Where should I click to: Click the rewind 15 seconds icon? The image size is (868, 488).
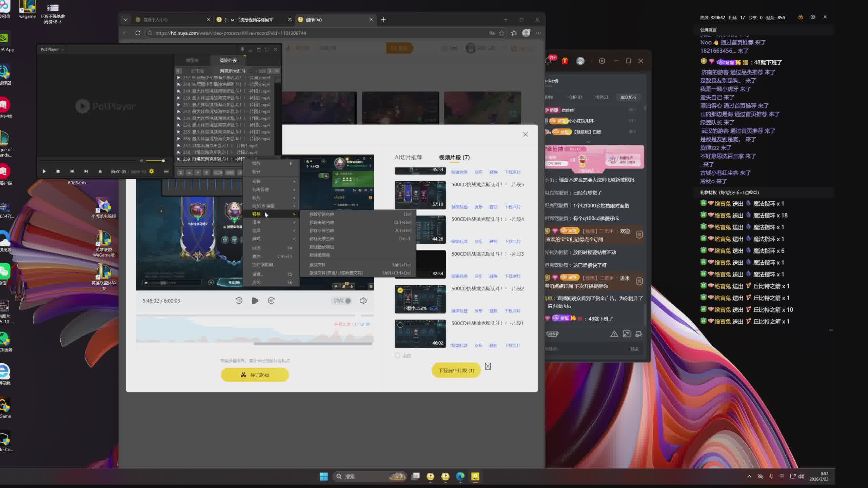(x=239, y=301)
